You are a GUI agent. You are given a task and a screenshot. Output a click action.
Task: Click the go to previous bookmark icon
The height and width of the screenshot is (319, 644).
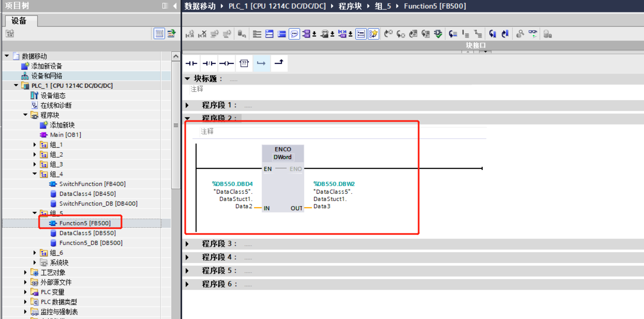click(x=505, y=34)
